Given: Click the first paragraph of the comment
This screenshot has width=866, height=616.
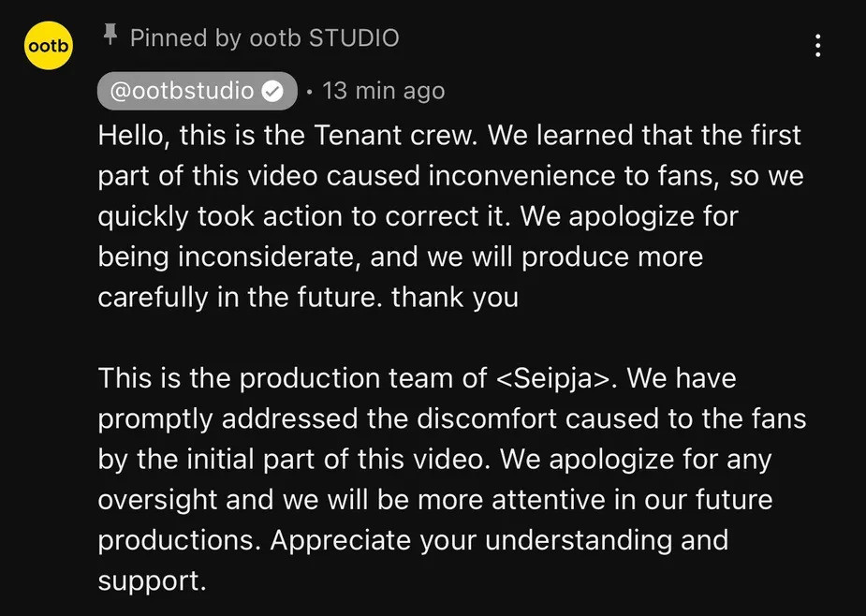Looking at the screenshot, I should pos(449,215).
